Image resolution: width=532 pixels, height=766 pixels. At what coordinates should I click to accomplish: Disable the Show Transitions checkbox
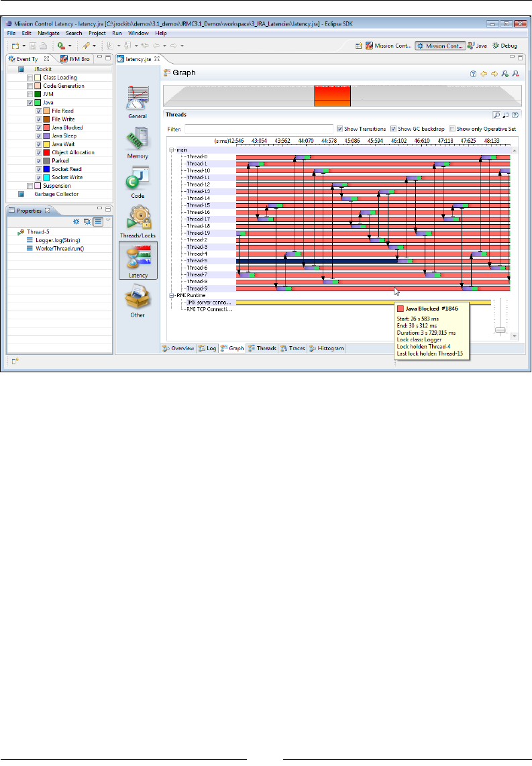(x=339, y=129)
